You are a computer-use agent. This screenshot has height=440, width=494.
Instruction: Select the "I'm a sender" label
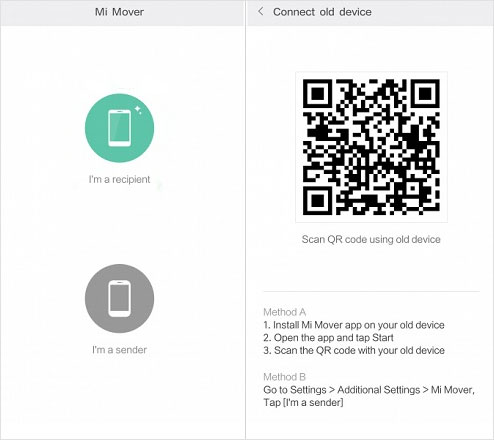coord(119,350)
